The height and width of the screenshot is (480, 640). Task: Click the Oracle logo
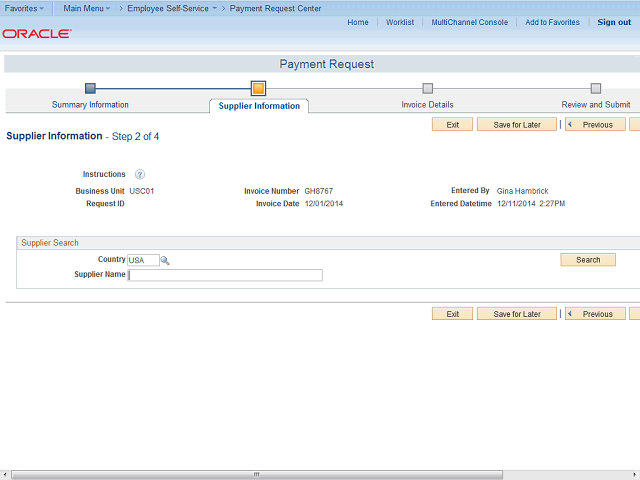tap(37, 33)
